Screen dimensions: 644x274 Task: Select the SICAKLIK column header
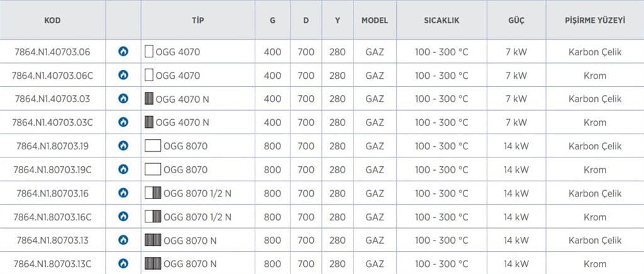pos(441,20)
